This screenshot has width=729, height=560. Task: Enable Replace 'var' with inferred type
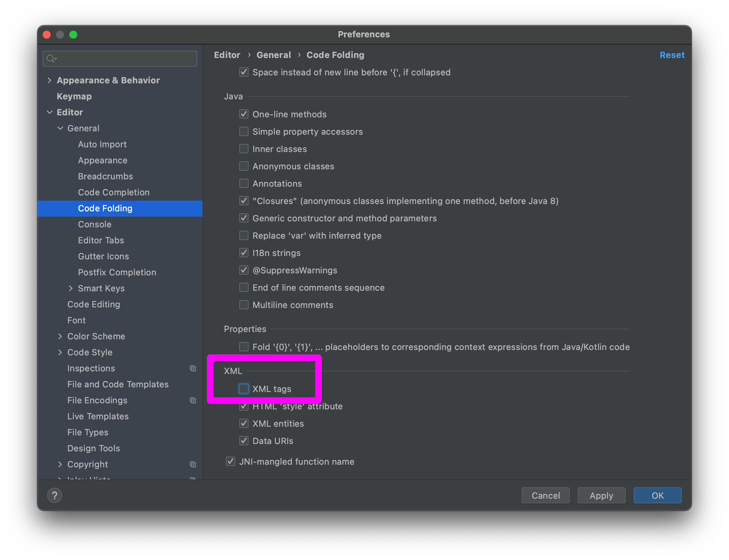point(244,236)
